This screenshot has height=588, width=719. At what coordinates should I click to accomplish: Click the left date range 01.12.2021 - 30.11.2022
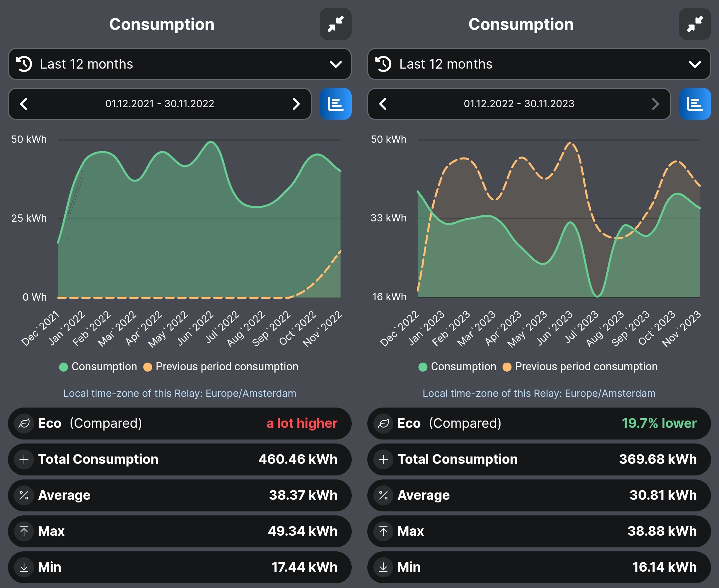[160, 104]
